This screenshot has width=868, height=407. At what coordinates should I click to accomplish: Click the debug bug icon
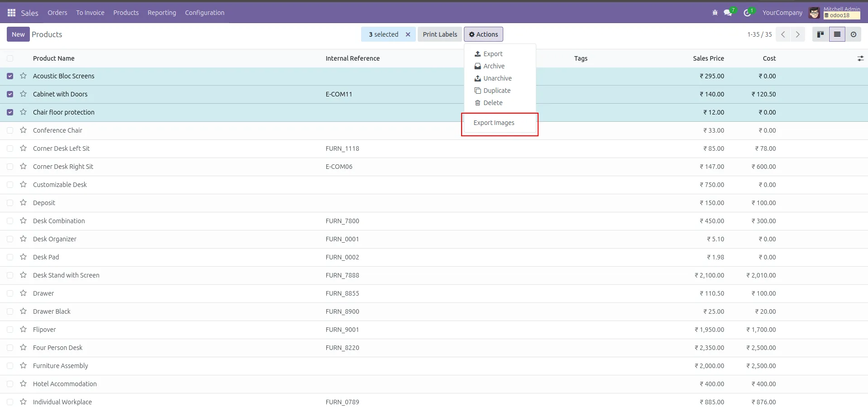tap(715, 13)
